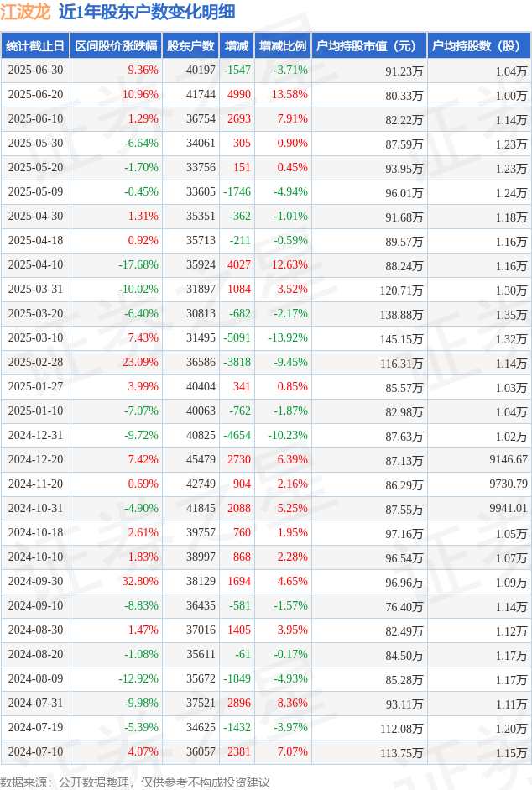This screenshot has width=532, height=790.
Task: Click the 2025-04-10 date cell
Action: pos(36,265)
